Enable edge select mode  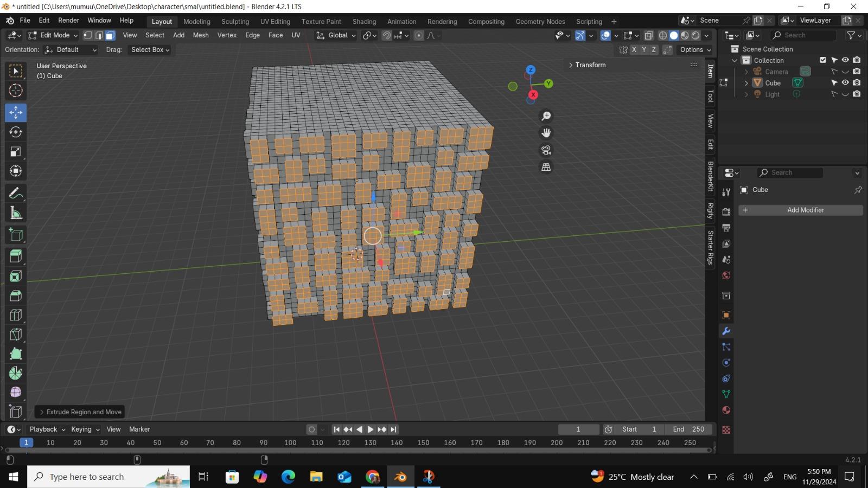click(x=99, y=35)
